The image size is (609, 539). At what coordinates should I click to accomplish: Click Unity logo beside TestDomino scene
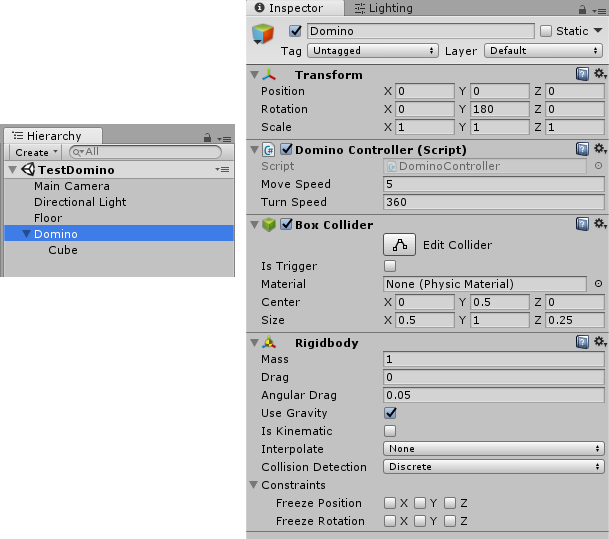click(x=28, y=169)
